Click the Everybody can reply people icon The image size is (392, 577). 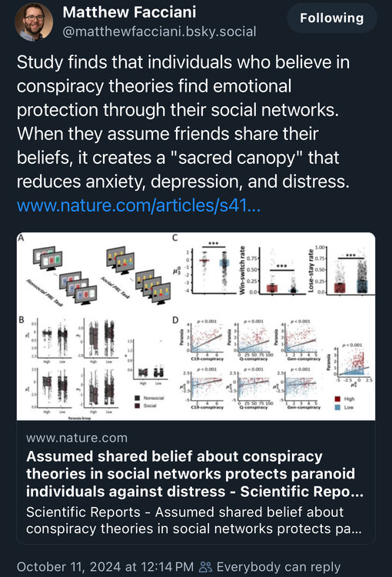tap(205, 567)
